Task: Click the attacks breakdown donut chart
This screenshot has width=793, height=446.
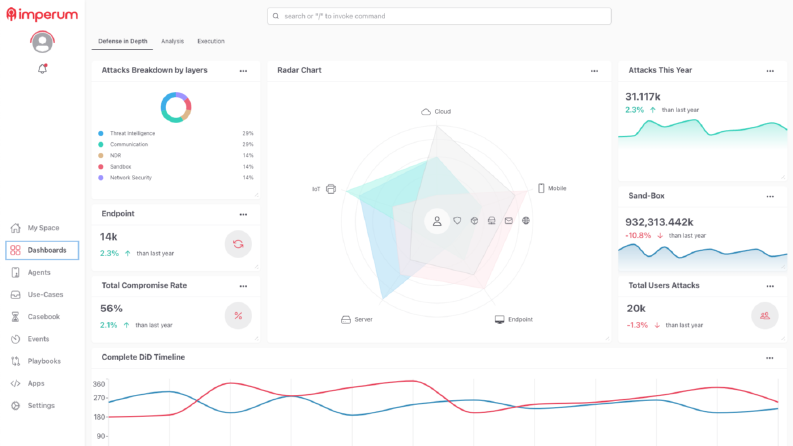Action: (x=176, y=107)
